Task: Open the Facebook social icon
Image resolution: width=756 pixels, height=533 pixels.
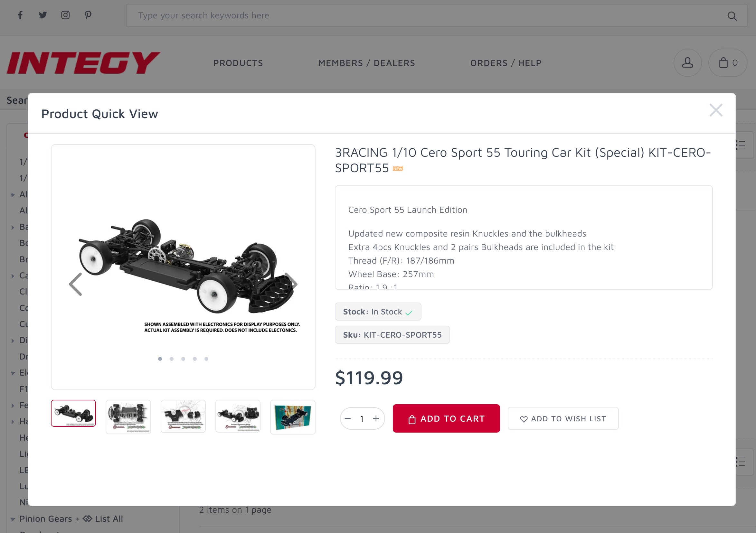Action: (20, 15)
